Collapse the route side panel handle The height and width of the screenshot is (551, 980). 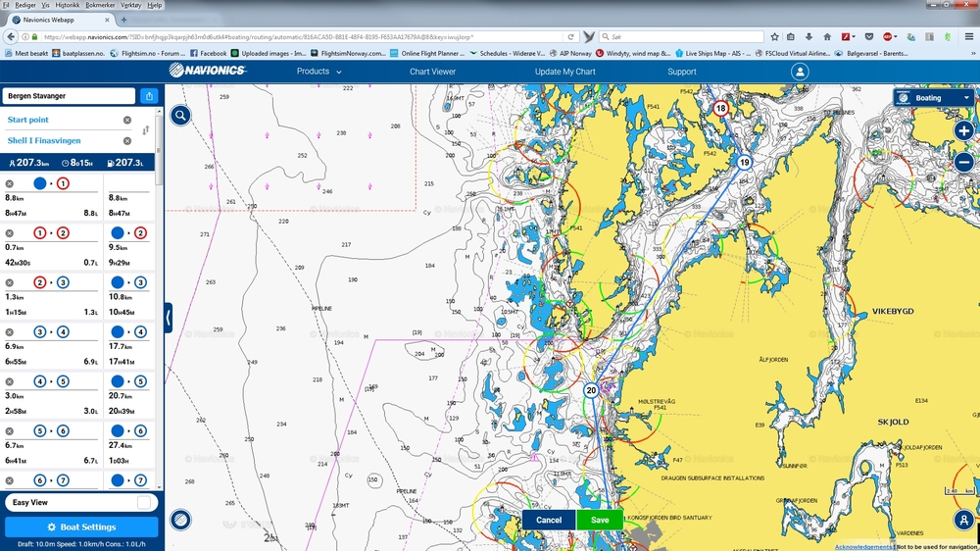169,318
